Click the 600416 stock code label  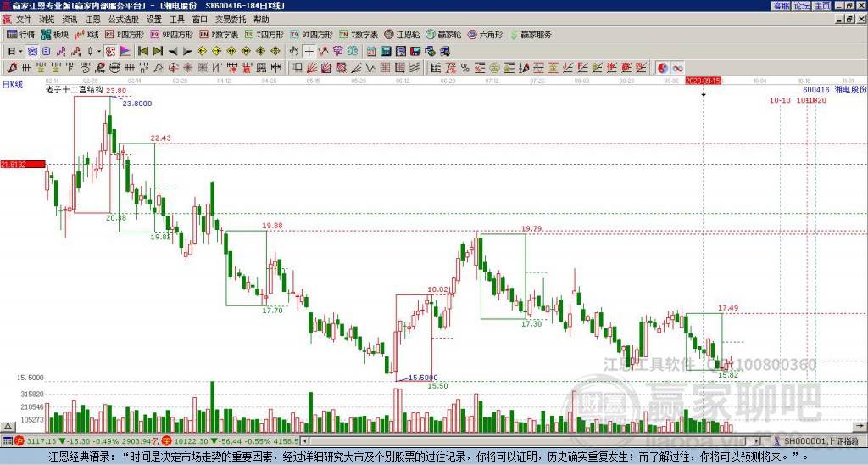[x=816, y=90]
